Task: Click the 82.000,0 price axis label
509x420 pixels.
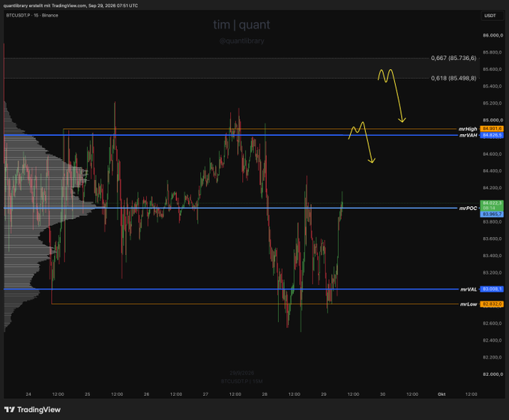Action: (493, 374)
